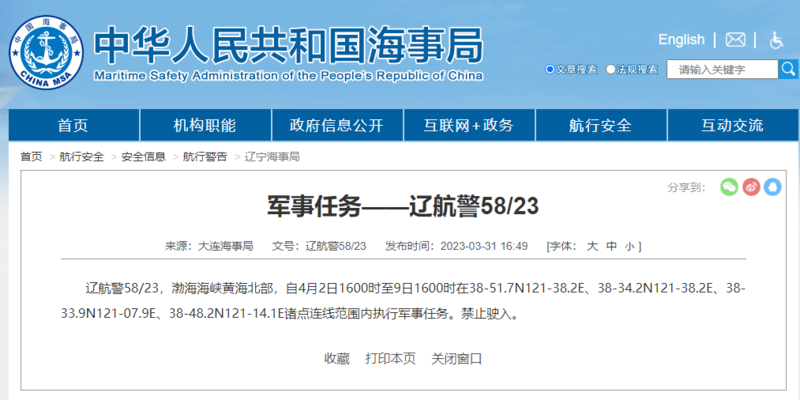
Task: Share to Weibo red icon
Action: pyautogui.click(x=750, y=186)
